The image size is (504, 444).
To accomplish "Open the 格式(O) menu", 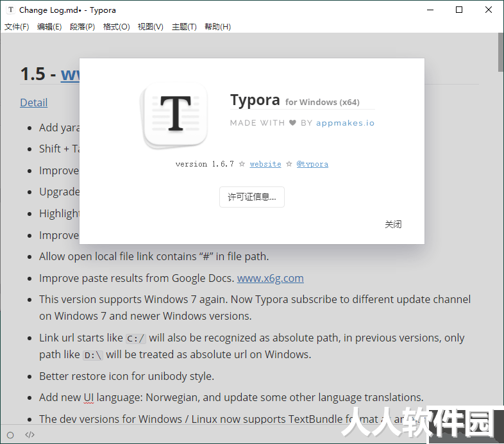I will 116,27.
